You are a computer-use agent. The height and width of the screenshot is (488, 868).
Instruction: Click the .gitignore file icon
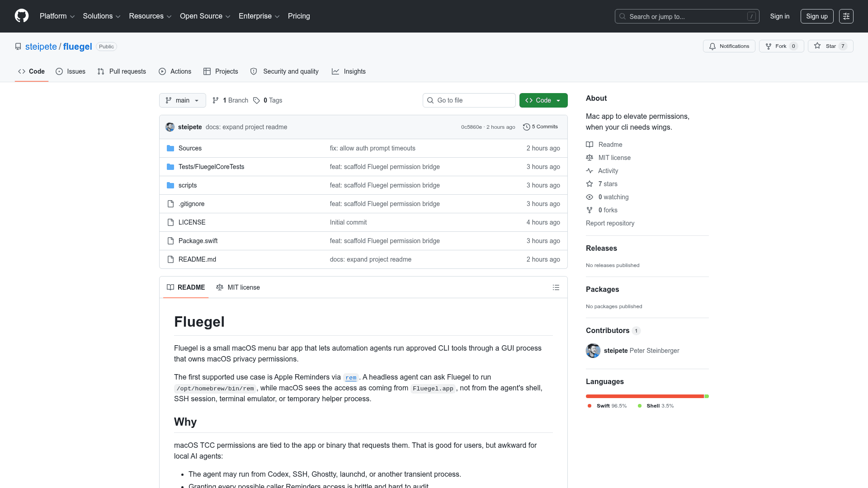(170, 204)
